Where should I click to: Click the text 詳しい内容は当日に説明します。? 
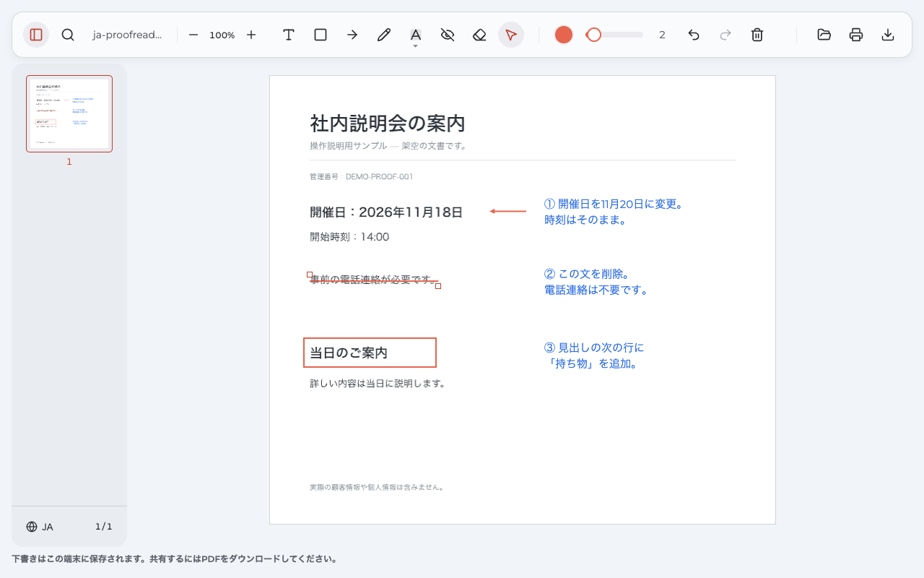(x=378, y=384)
